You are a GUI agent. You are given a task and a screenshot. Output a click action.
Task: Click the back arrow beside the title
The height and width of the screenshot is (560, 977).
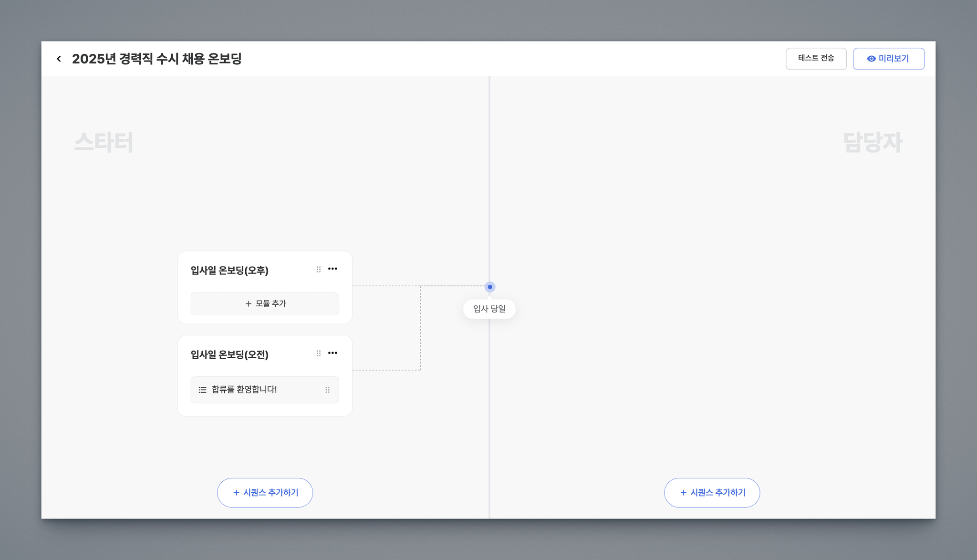pos(59,59)
